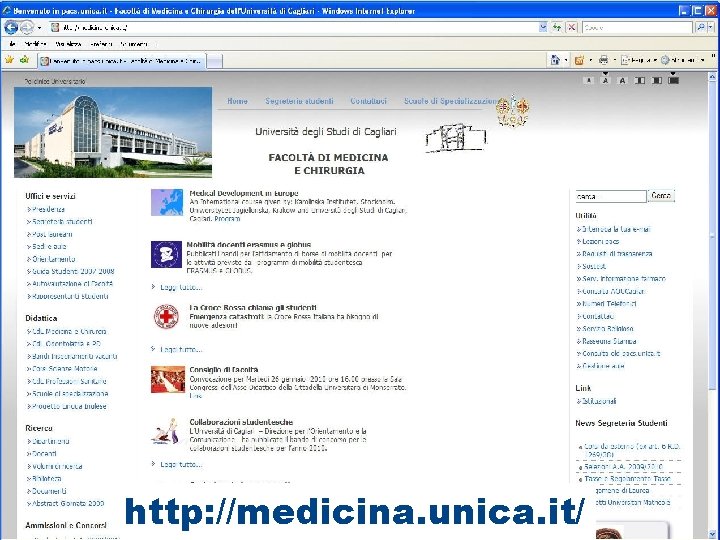Open the Preferiti menu
This screenshot has width=720, height=540.
pyautogui.click(x=101, y=44)
